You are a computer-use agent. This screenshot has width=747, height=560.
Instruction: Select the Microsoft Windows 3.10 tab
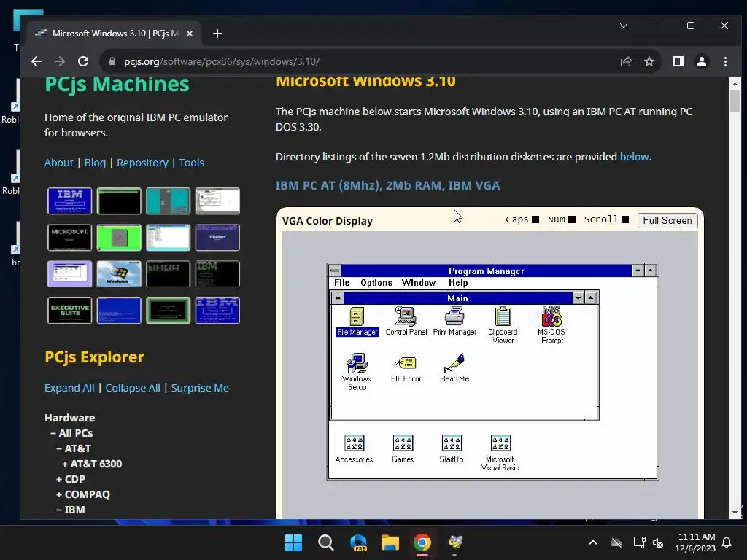[115, 34]
